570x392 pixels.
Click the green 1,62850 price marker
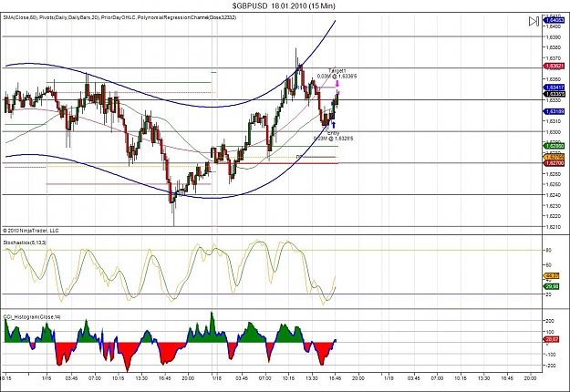coord(554,146)
